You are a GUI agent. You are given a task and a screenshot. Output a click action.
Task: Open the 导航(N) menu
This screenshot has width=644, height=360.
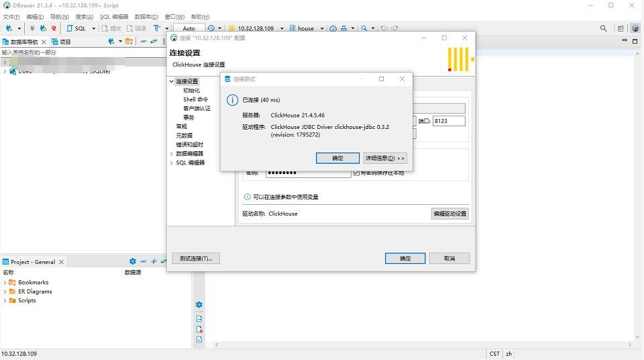click(x=60, y=17)
